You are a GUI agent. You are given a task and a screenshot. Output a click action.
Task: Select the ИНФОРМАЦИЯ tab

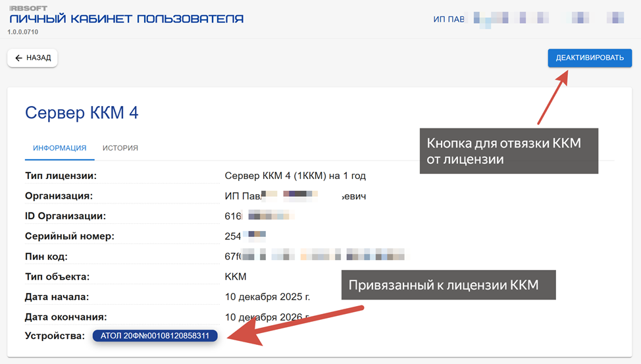coord(60,148)
